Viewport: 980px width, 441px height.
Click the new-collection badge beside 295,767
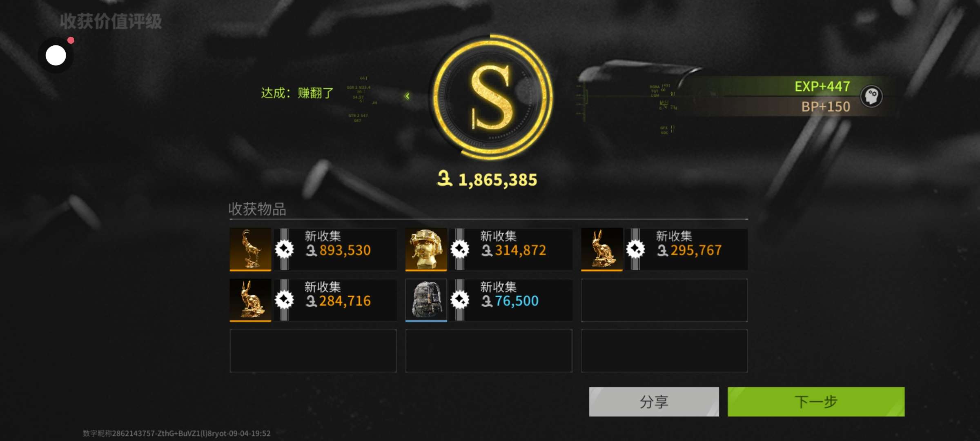point(635,249)
